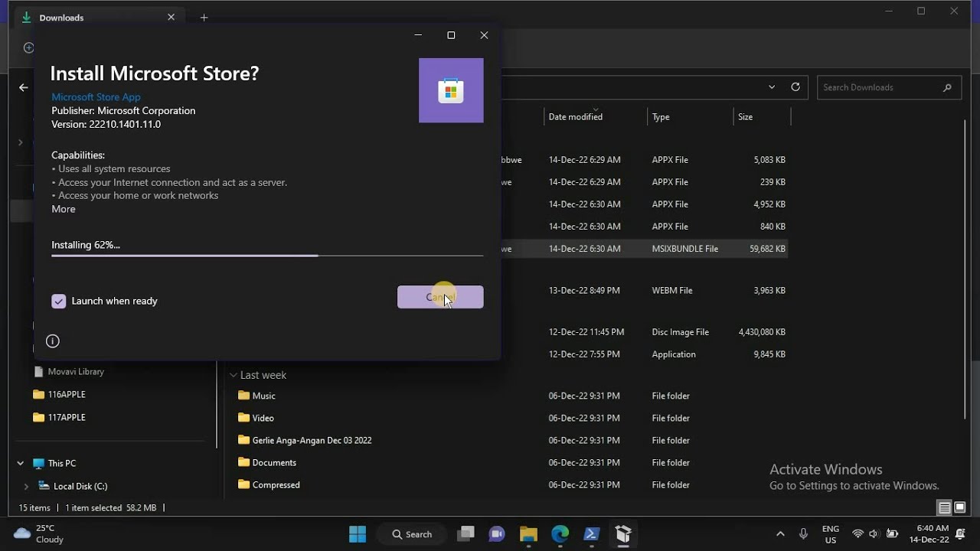Launch Microsoft Edge from taskbar
Screen dimensions: 980x551
point(560,534)
